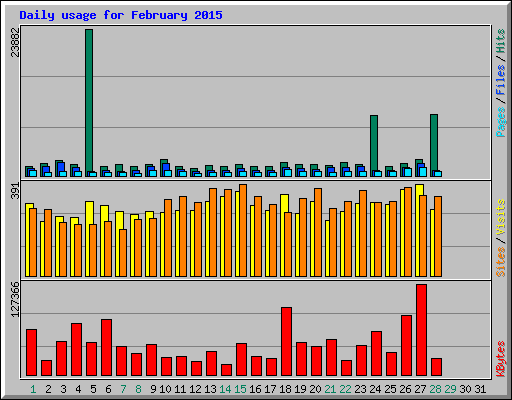Click day label 14 on the x-axis
This screenshot has width=512, height=400.
pyautogui.click(x=225, y=389)
